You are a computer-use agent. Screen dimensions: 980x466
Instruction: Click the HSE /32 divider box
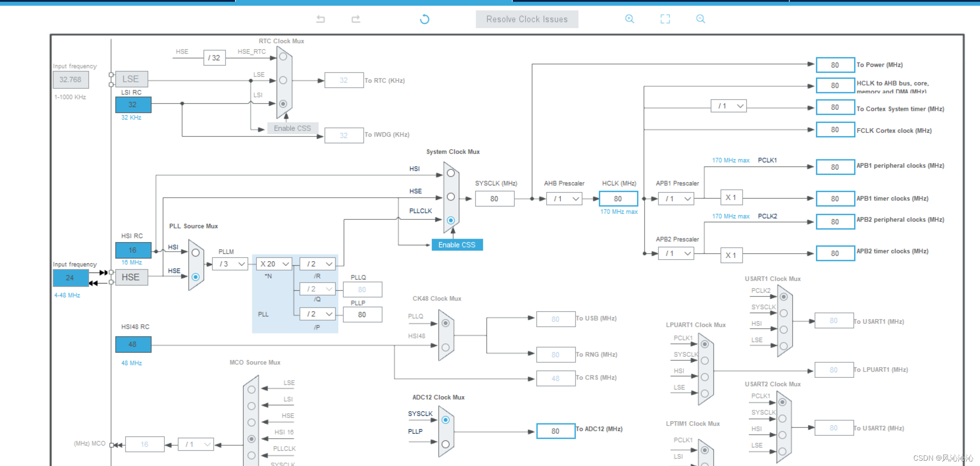[x=214, y=57]
